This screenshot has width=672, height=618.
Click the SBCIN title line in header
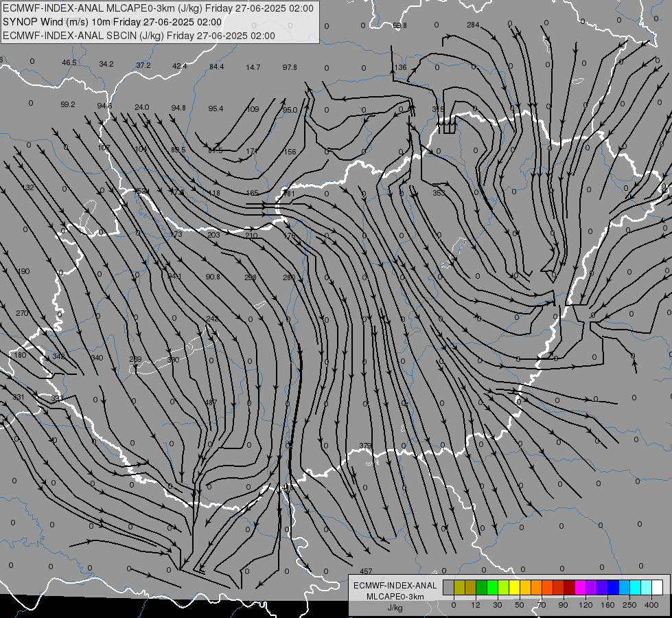pos(139,36)
